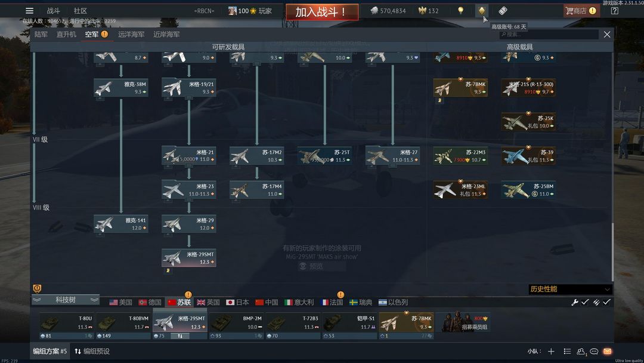Click the premium account diamond icon
Viewport: 644px width, 363px height.
click(x=482, y=11)
